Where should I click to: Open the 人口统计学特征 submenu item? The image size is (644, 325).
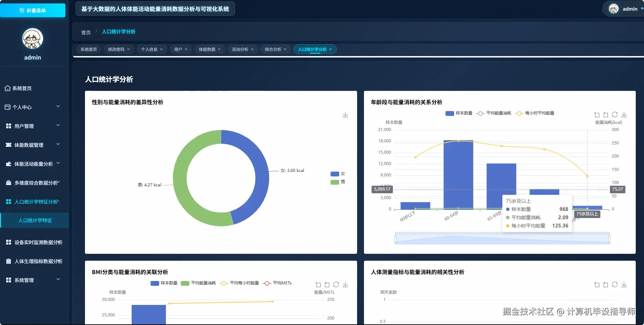pos(35,220)
